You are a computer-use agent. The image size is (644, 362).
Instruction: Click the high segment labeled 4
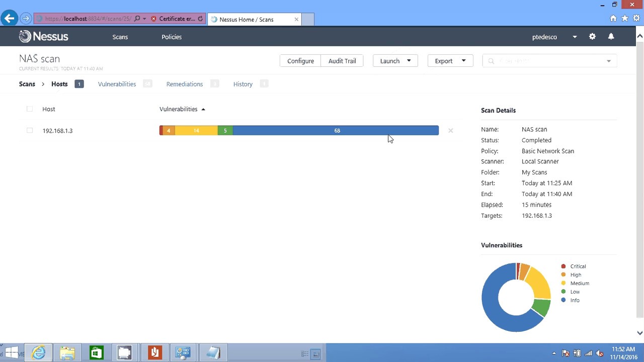tap(169, 131)
